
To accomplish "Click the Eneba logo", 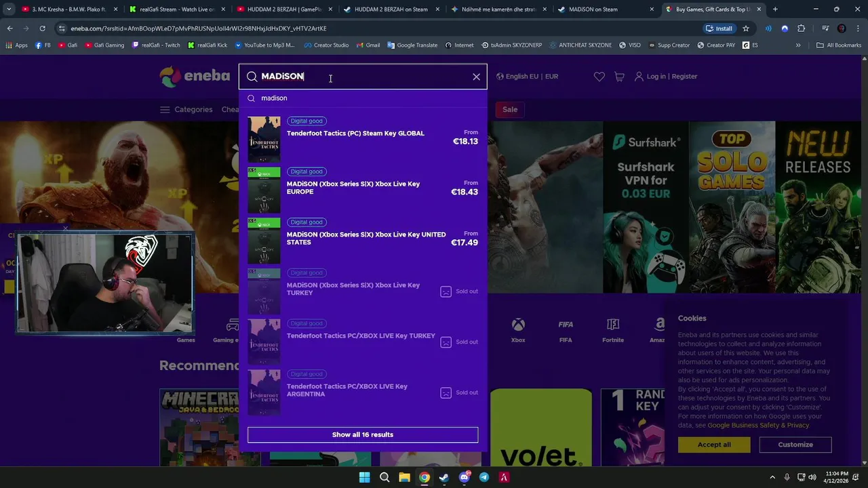I will (195, 77).
